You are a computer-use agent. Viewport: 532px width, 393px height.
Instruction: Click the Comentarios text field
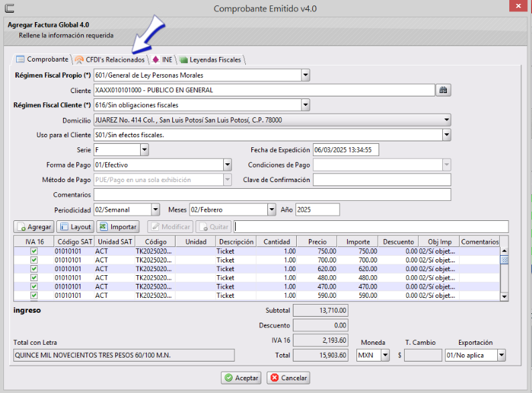[272, 195]
